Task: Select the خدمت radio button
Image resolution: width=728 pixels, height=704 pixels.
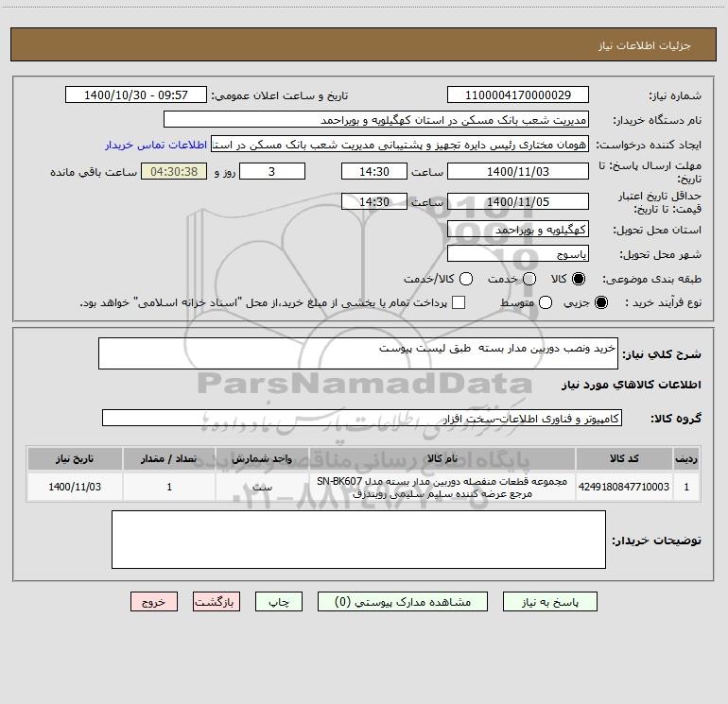Action: click(529, 279)
